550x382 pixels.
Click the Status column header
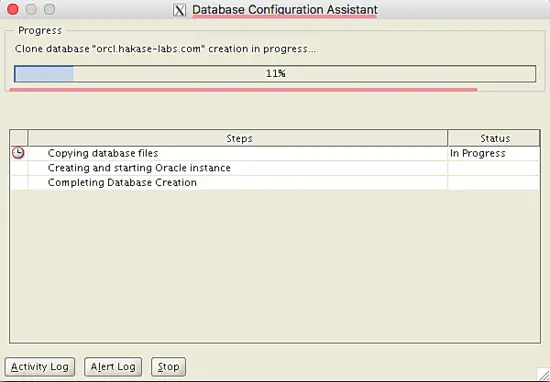point(494,138)
